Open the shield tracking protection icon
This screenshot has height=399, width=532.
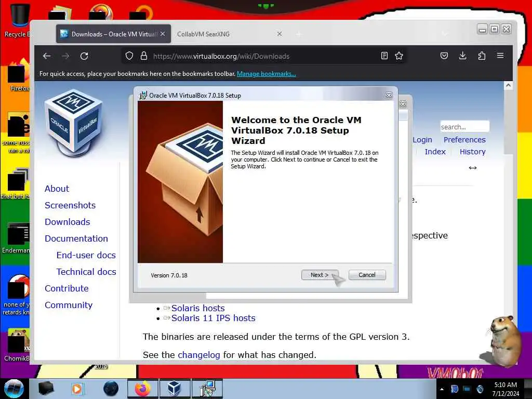129,56
